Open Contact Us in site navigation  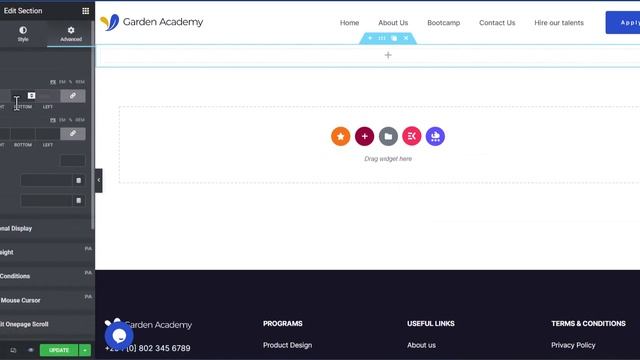(497, 23)
